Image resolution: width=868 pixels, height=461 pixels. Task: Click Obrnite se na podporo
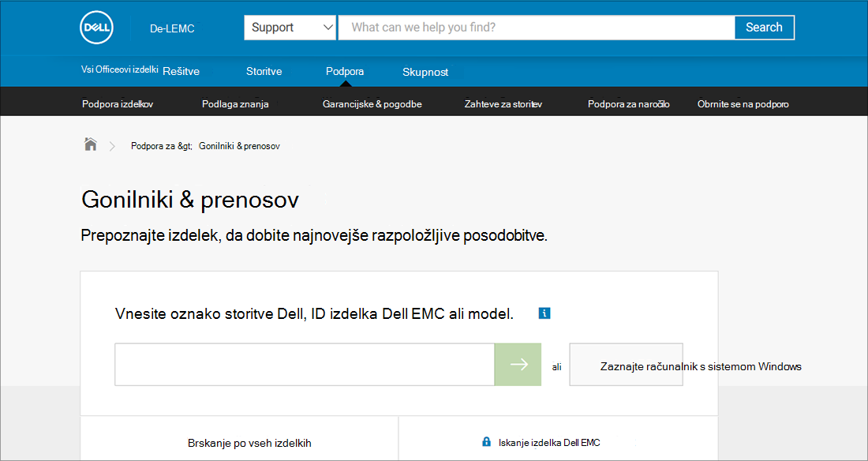(x=743, y=104)
